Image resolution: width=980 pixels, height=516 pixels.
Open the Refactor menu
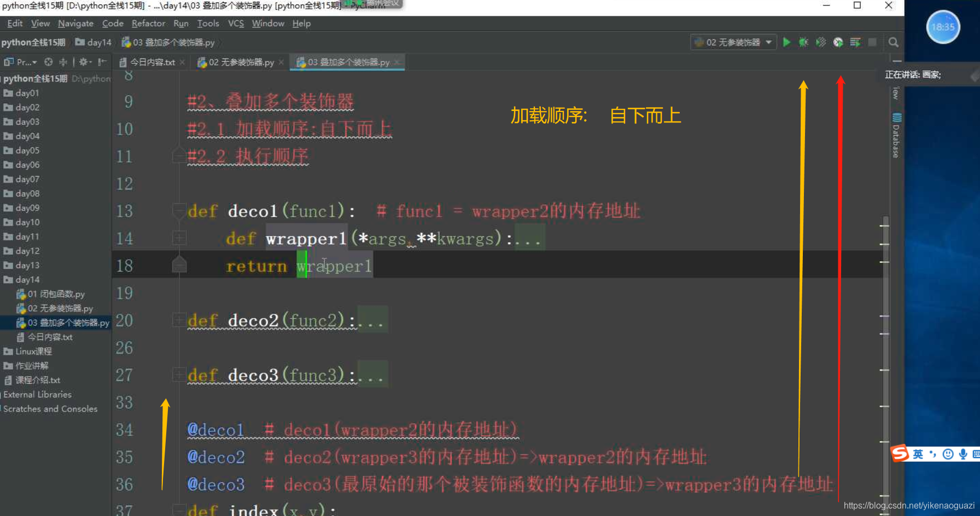click(148, 24)
